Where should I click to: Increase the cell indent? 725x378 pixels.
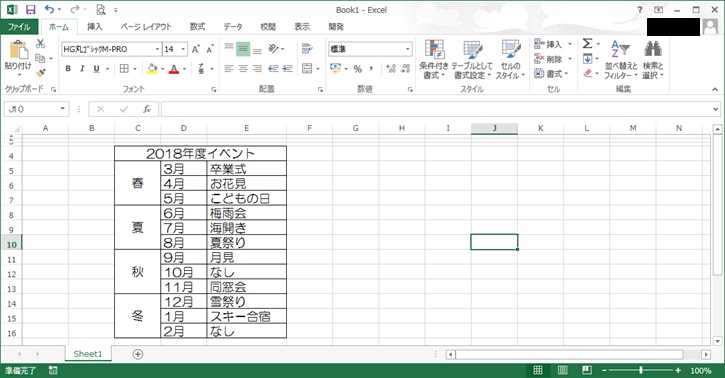(x=288, y=69)
